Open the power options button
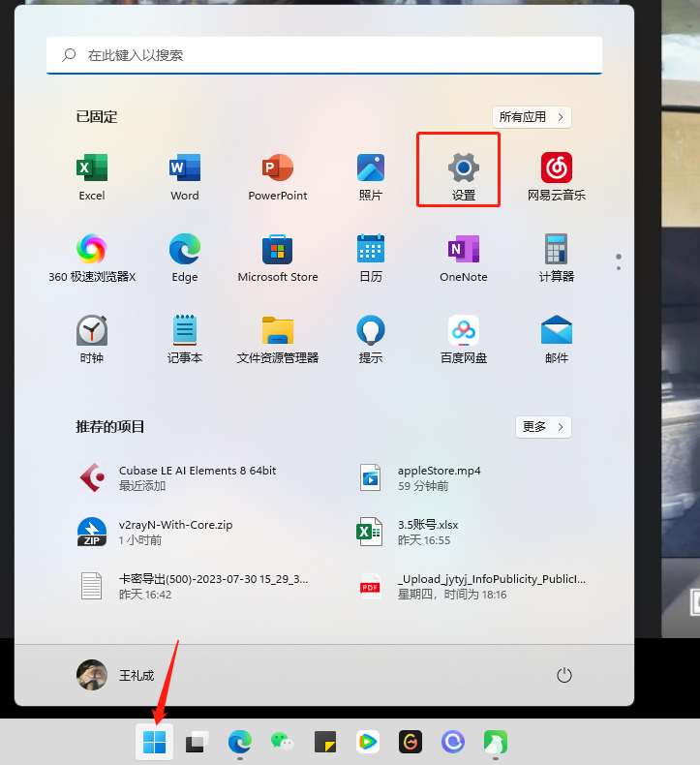700x765 pixels. coord(565,675)
